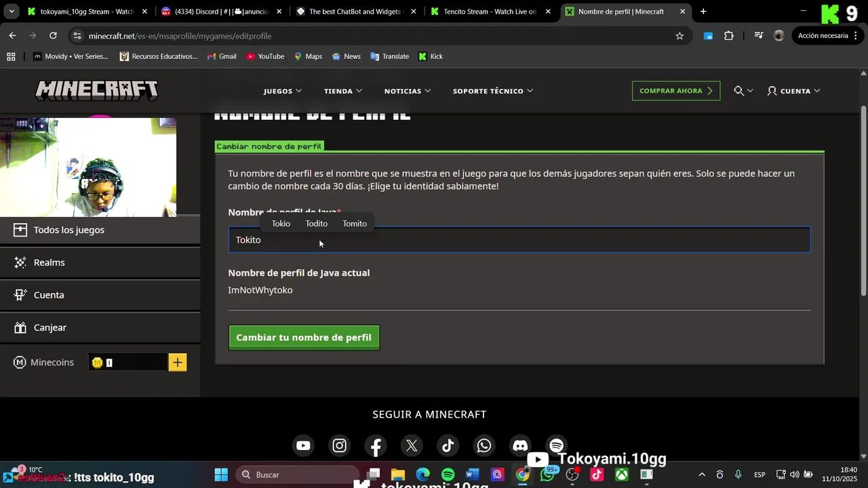Choose the Tokio suggestion

281,224
